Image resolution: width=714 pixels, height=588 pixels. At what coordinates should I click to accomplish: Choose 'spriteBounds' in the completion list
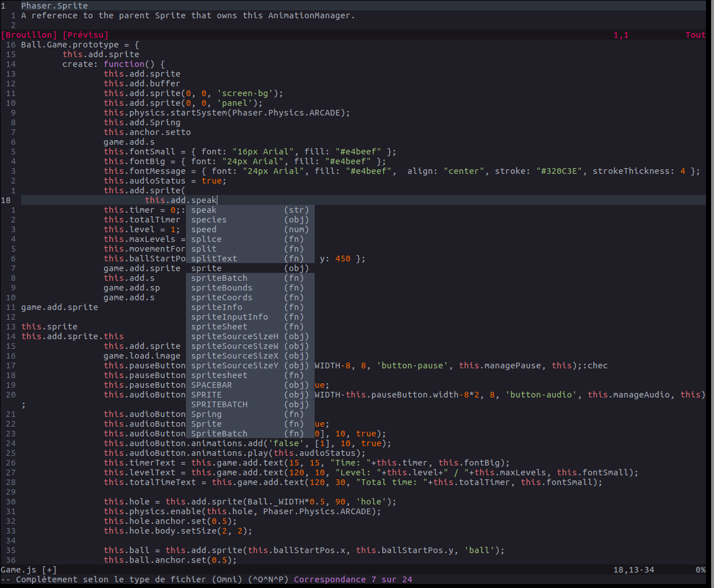pos(250,288)
